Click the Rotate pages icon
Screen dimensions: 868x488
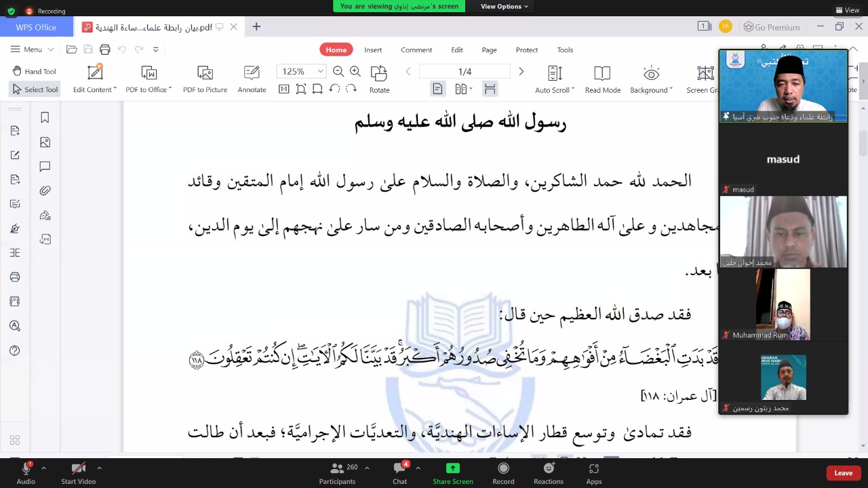click(x=379, y=79)
